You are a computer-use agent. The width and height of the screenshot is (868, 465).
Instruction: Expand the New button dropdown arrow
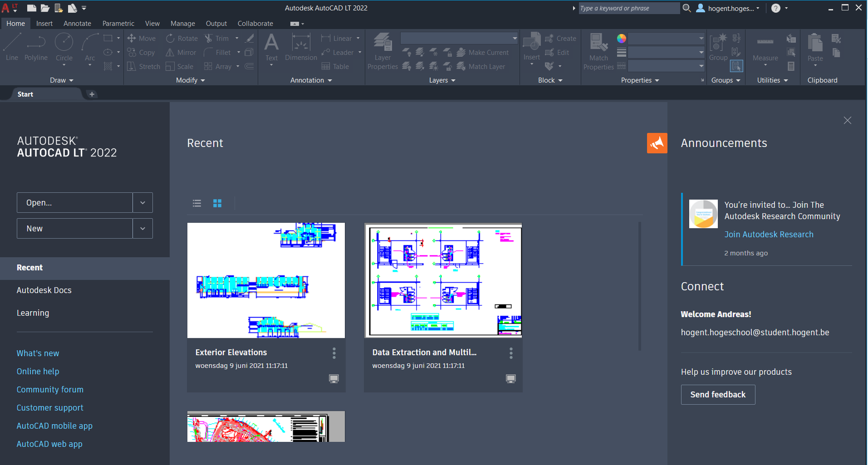click(142, 229)
